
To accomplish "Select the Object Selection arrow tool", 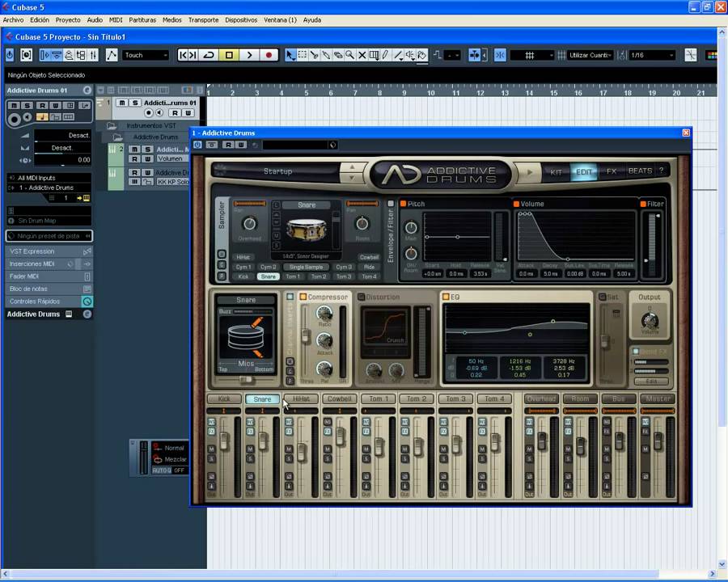I will tap(290, 55).
